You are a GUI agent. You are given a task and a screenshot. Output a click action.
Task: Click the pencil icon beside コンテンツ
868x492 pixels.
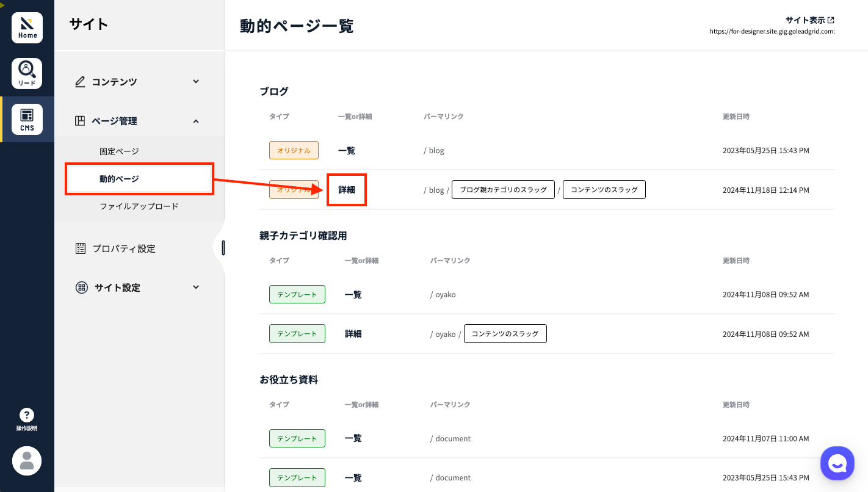click(80, 82)
